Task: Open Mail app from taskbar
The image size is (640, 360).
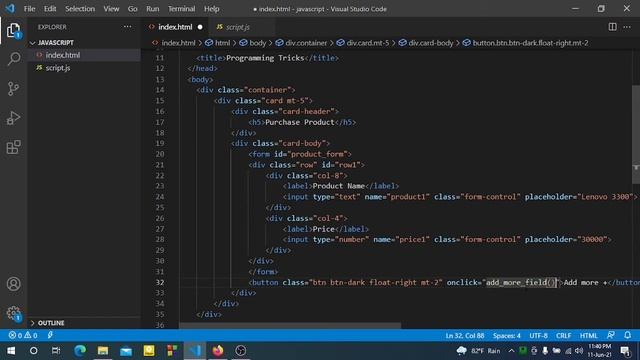Action: [126, 351]
